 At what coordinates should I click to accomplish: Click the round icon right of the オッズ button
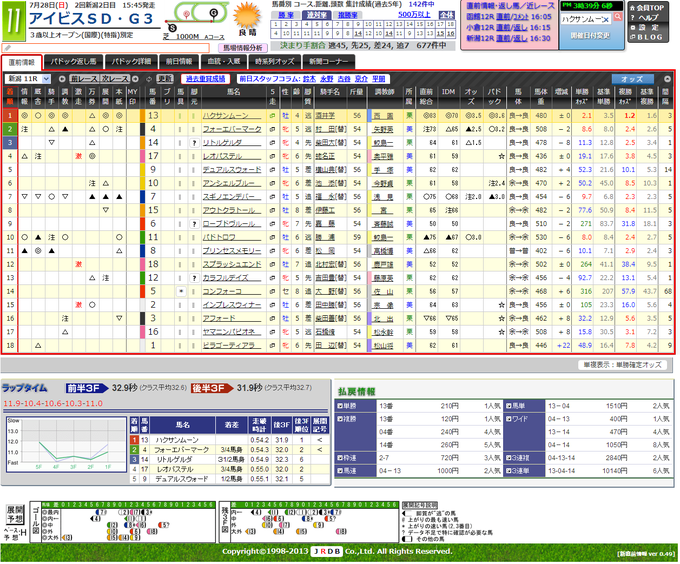click(x=667, y=79)
